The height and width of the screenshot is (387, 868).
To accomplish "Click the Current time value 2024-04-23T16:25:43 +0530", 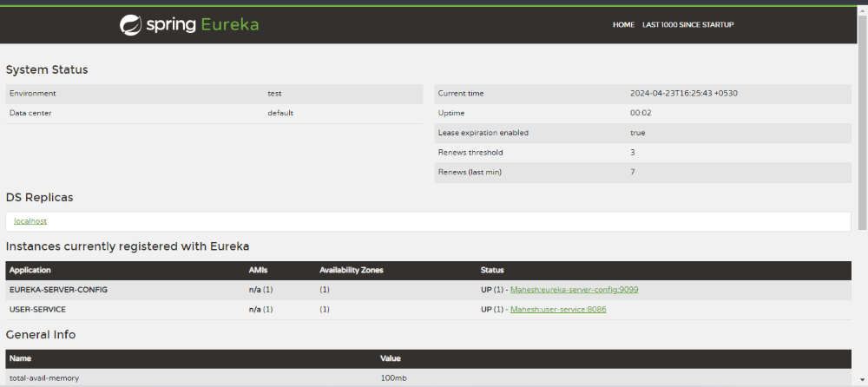I will [x=684, y=94].
